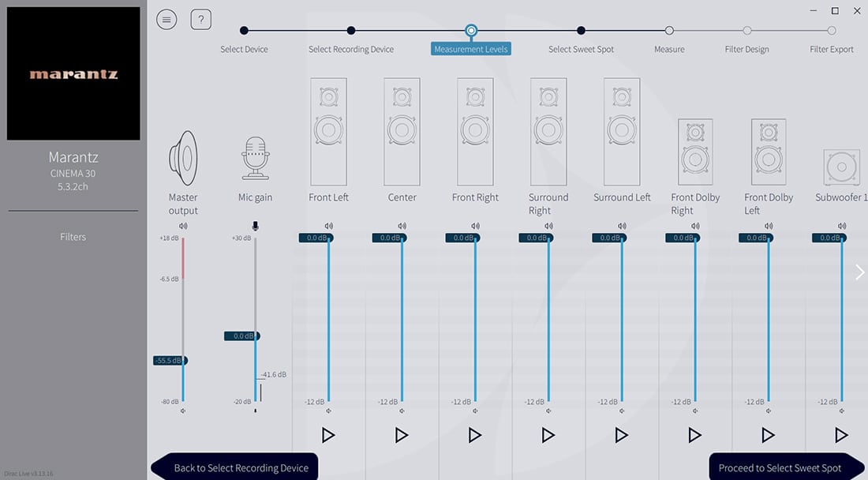868x480 pixels.
Task: Click the Mic gain microphone icon
Action: point(255,159)
